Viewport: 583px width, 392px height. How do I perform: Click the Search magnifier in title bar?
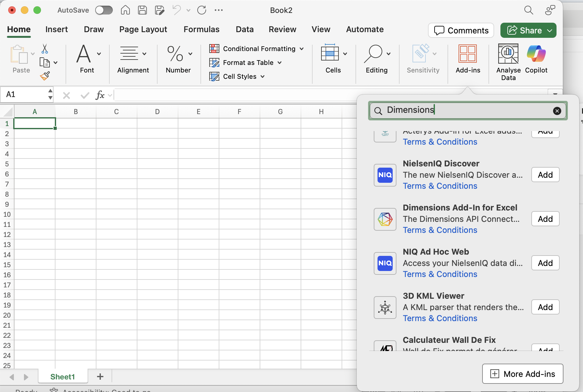(528, 10)
